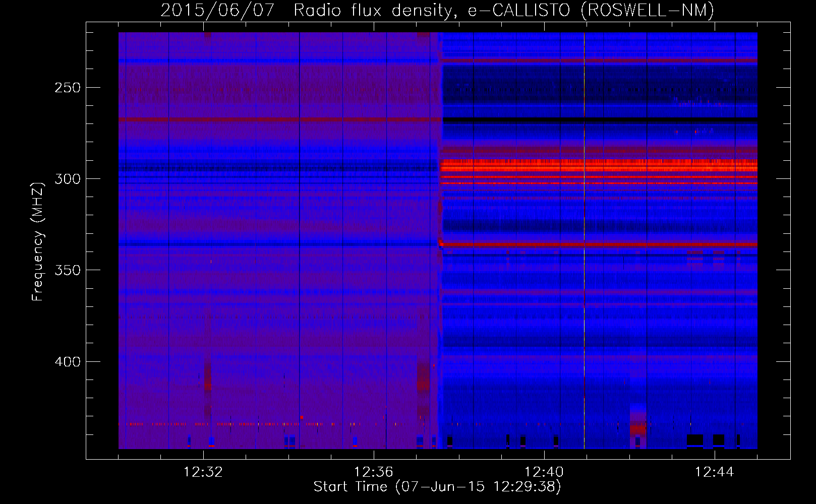Click the 300 frequency tick label
Viewport: 816px width, 504px height.
[x=68, y=179]
